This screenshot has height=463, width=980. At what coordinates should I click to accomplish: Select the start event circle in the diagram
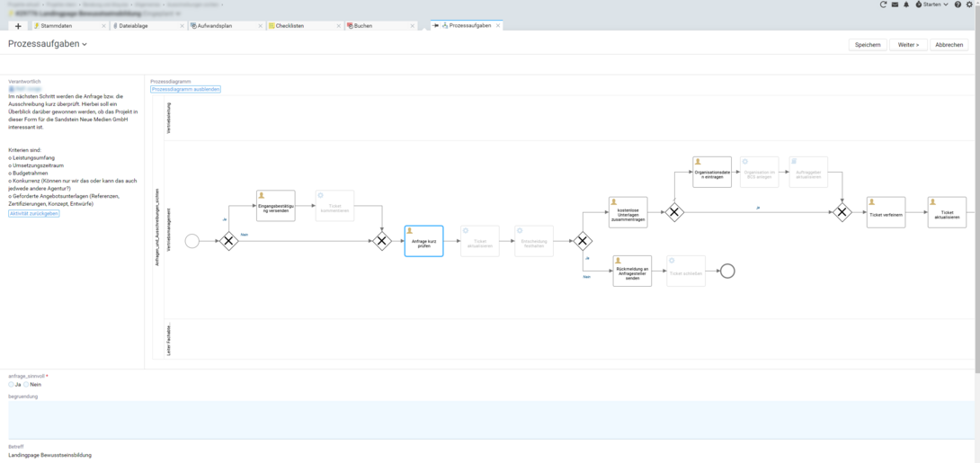point(192,241)
